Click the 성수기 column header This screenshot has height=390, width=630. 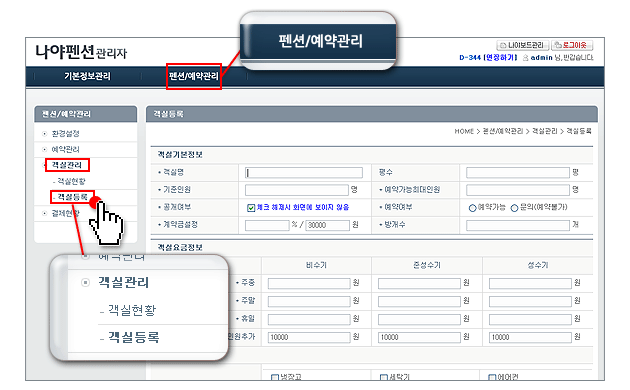tap(538, 265)
